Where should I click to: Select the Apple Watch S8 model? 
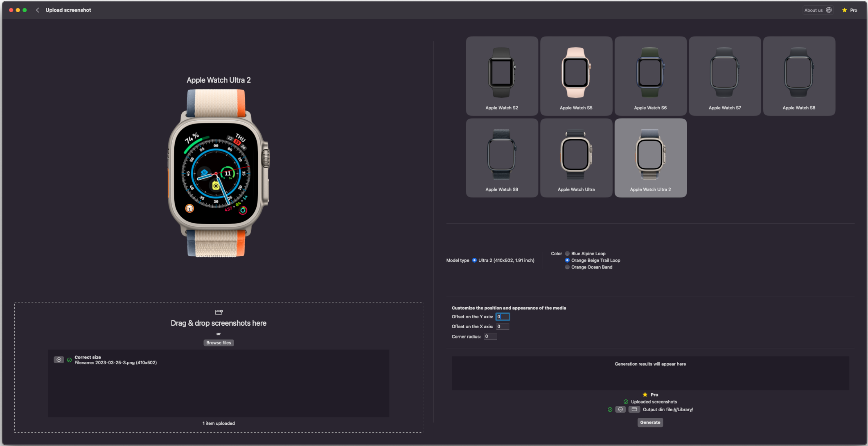point(799,76)
